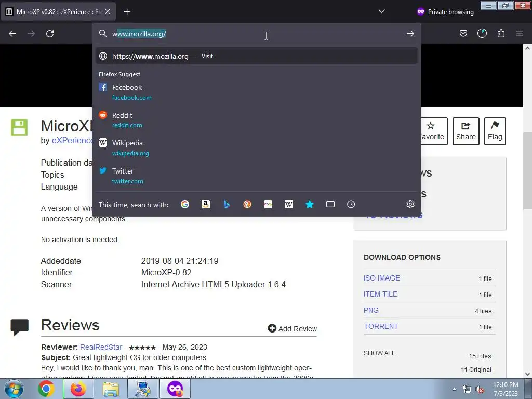Click the Reviews speech bubble icon
The width and height of the screenshot is (532, 399).
pyautogui.click(x=19, y=327)
